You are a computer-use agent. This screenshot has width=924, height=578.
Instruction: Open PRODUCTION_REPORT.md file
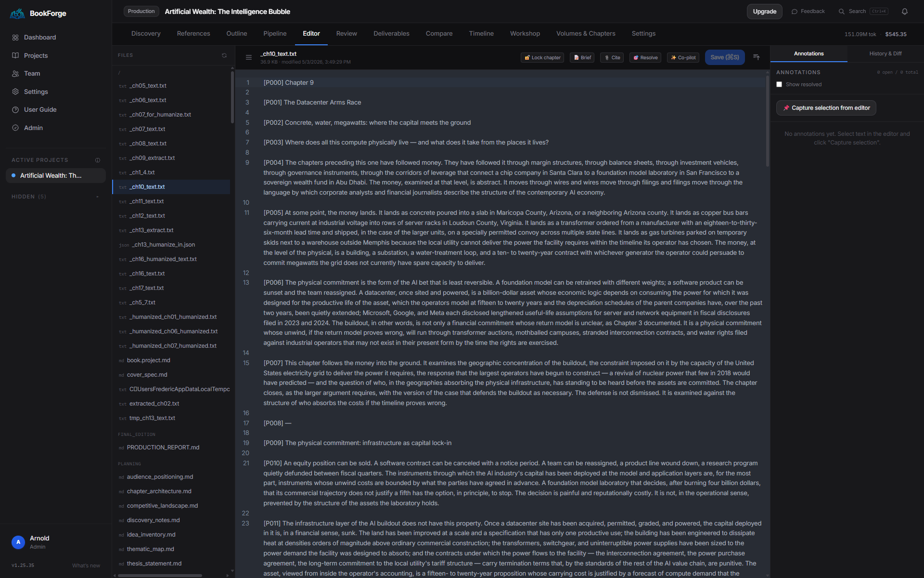[x=171, y=447]
